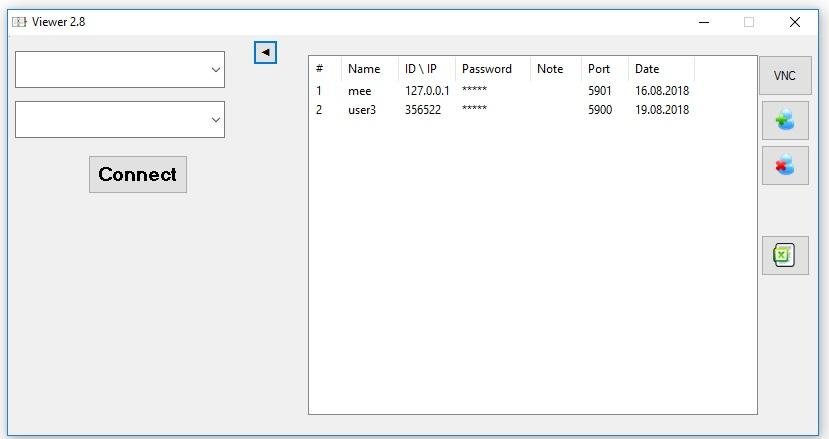This screenshot has width=829, height=439.
Task: Click the add user icon button
Action: click(x=785, y=121)
